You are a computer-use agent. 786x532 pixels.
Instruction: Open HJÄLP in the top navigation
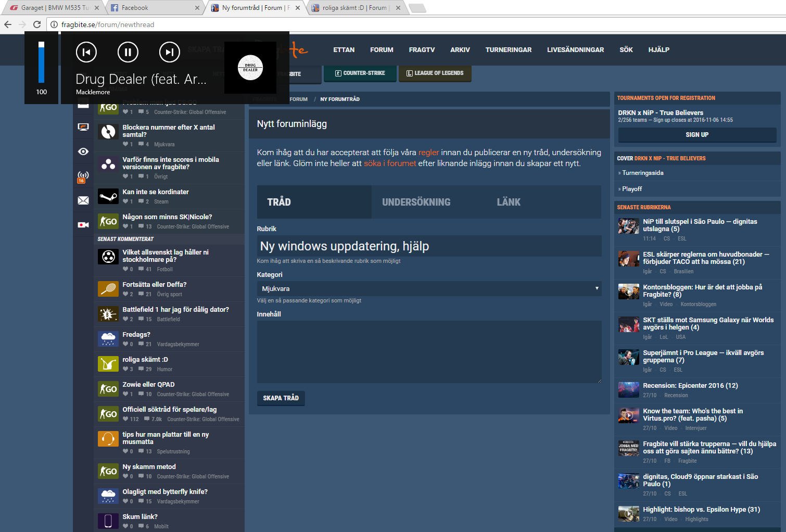pos(659,50)
